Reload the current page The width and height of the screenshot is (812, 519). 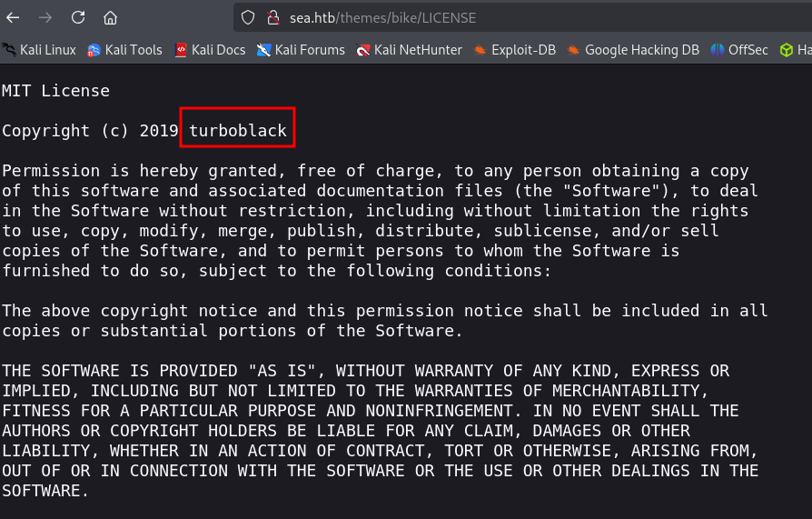(78, 17)
